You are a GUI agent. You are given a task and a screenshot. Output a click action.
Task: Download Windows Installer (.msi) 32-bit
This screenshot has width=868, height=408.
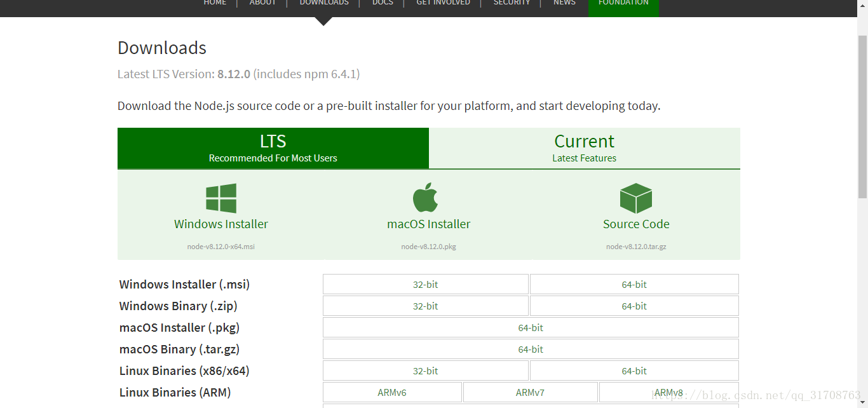coord(426,284)
